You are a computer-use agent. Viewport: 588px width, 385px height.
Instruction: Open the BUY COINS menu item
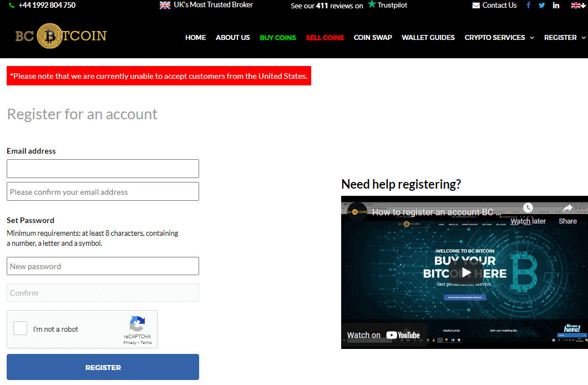coord(278,38)
